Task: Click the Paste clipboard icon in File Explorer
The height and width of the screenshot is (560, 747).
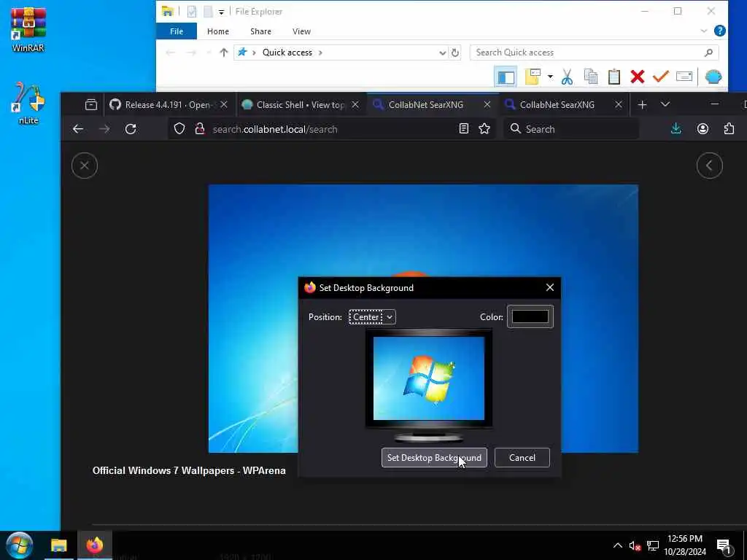Action: click(614, 77)
